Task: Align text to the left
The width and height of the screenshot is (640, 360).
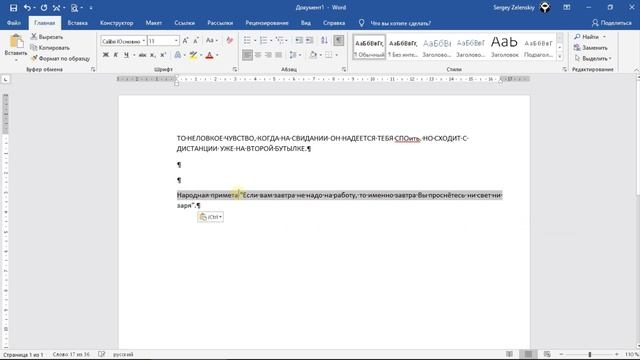Action: 247,55
